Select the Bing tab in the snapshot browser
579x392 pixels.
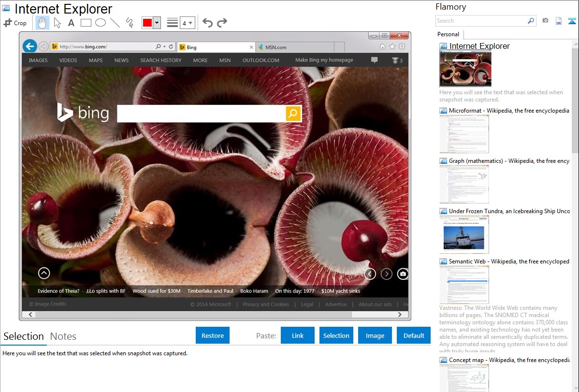click(x=217, y=47)
